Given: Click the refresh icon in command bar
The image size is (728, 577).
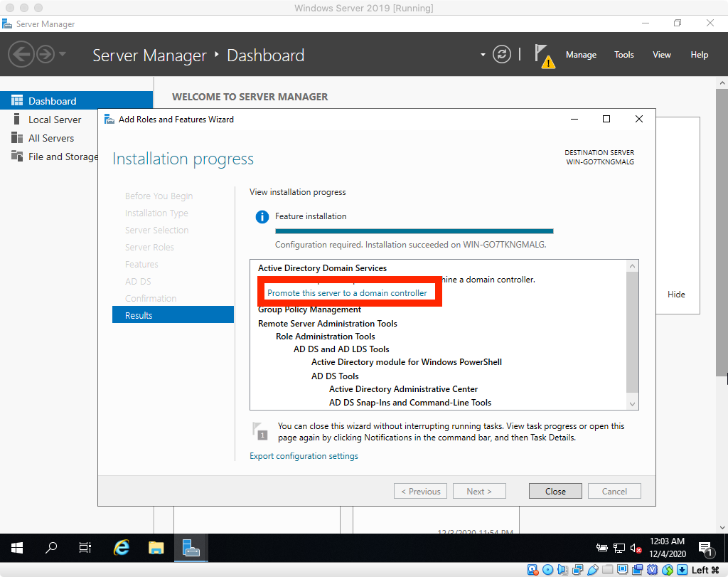Looking at the screenshot, I should pos(501,54).
